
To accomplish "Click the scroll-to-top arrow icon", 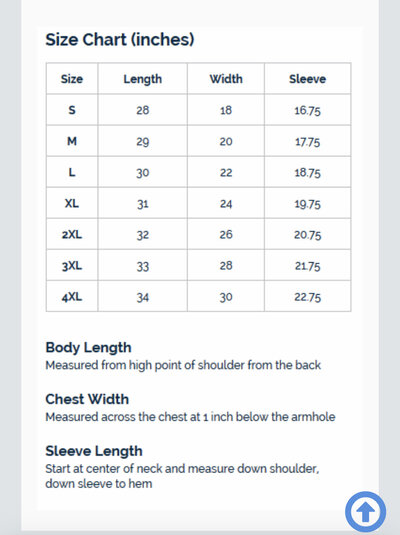I will (x=366, y=512).
